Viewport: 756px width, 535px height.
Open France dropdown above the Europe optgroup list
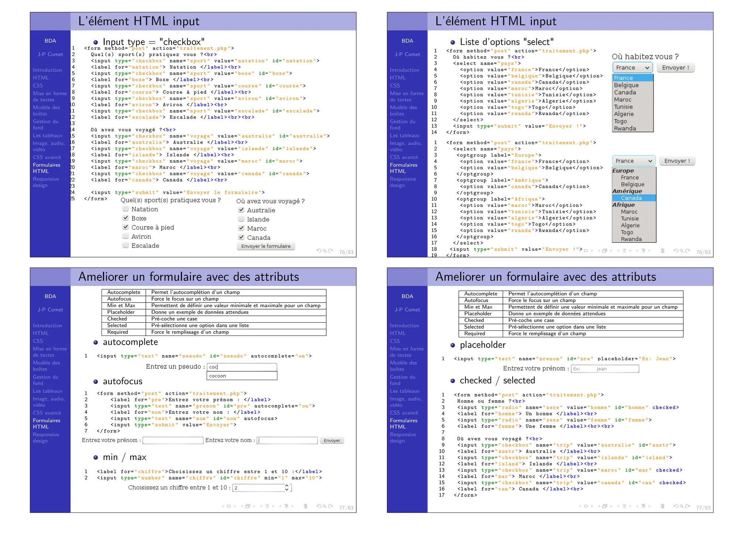(x=633, y=161)
